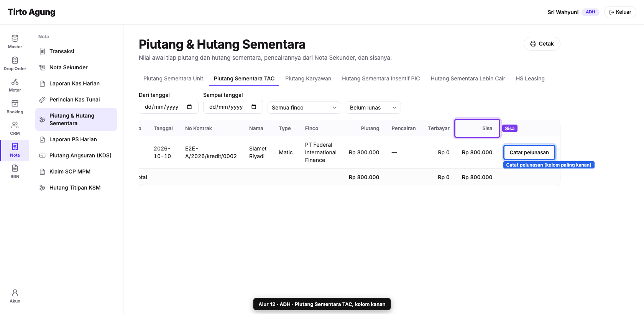Image resolution: width=644 pixels, height=314 pixels.
Task: Open the CRM people icon
Action: click(x=15, y=125)
